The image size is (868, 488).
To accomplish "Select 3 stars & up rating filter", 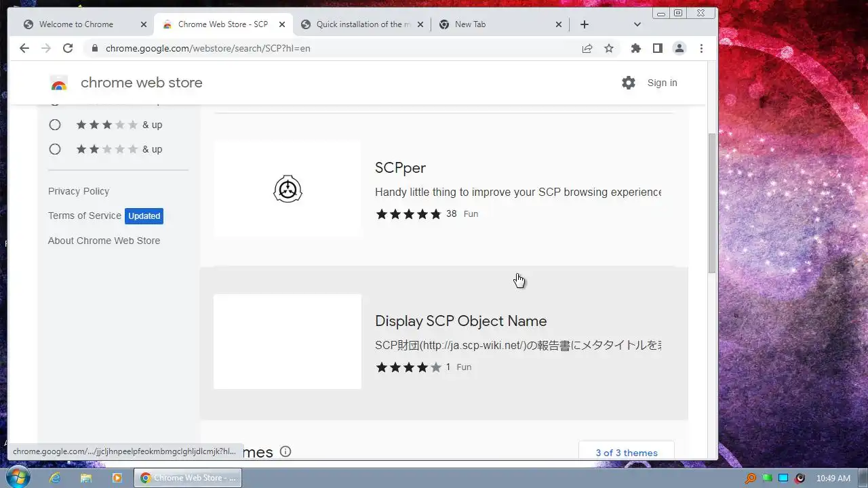I will click(x=55, y=125).
